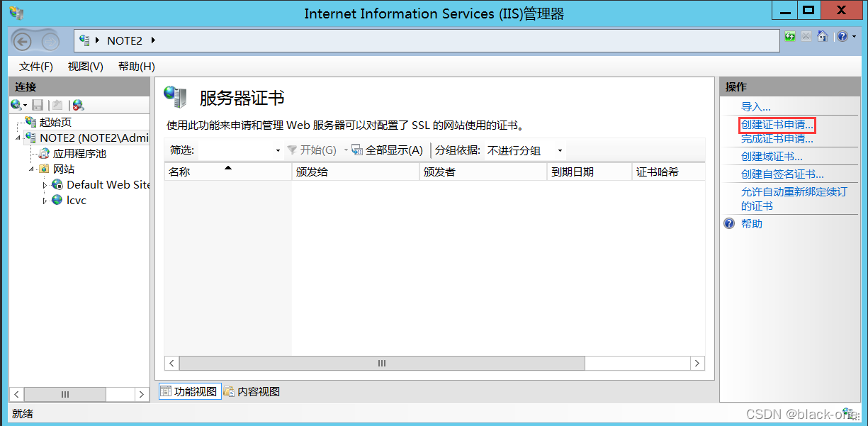Open help via top-right question mark icon

coord(842,36)
